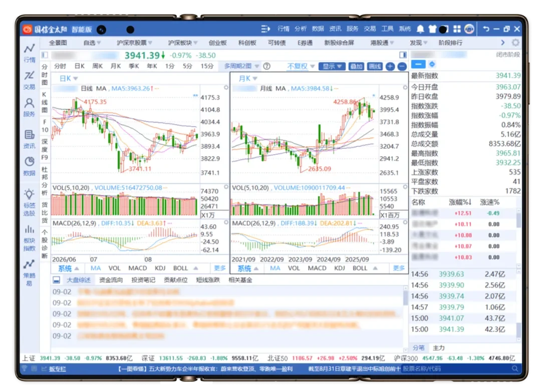
Task: Click the 叠加 button
Action: 357,66
